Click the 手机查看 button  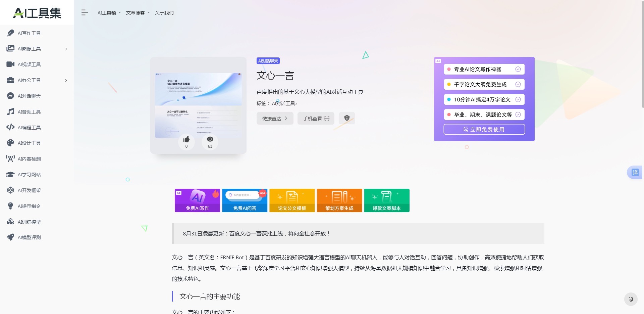click(x=316, y=118)
